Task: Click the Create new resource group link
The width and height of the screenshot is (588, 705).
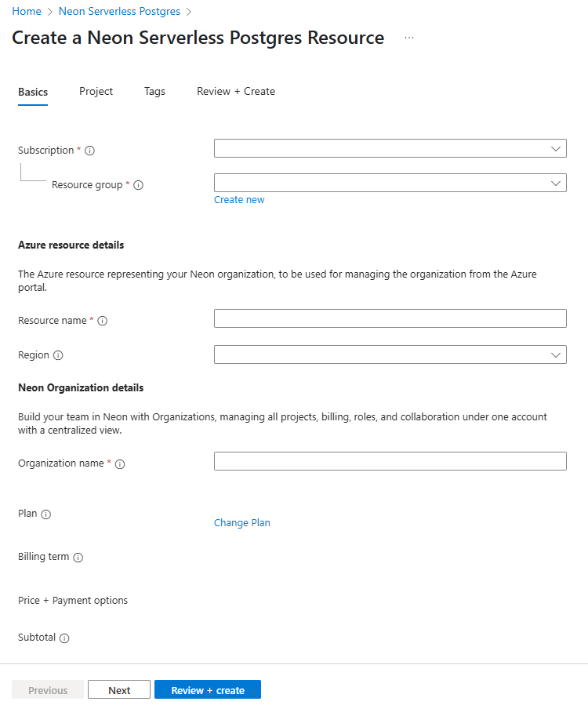Action: click(239, 199)
